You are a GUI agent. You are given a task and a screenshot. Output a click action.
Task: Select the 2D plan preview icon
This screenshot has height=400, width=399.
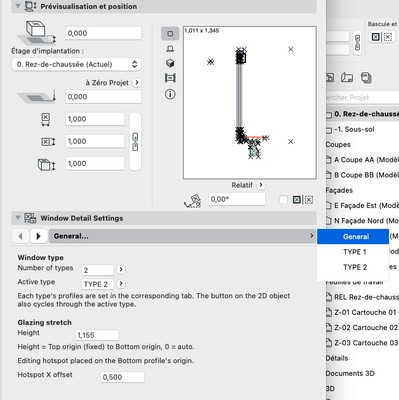170,34
